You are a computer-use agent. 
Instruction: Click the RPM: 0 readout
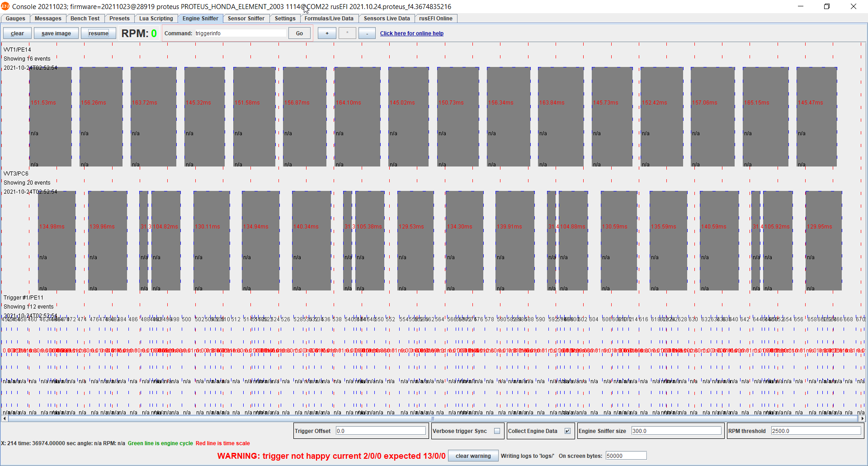pyautogui.click(x=139, y=33)
